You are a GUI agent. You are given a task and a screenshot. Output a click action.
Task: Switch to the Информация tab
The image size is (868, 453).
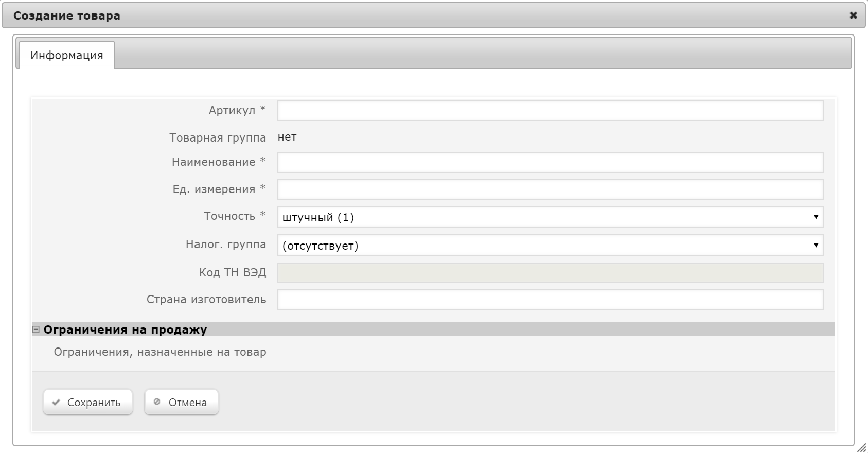pos(66,55)
